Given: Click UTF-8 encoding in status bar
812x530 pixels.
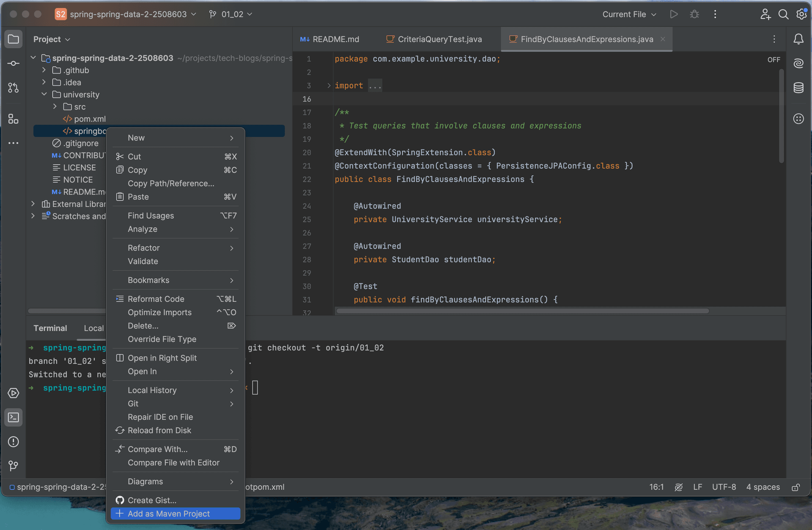Looking at the screenshot, I should tap(724, 487).
